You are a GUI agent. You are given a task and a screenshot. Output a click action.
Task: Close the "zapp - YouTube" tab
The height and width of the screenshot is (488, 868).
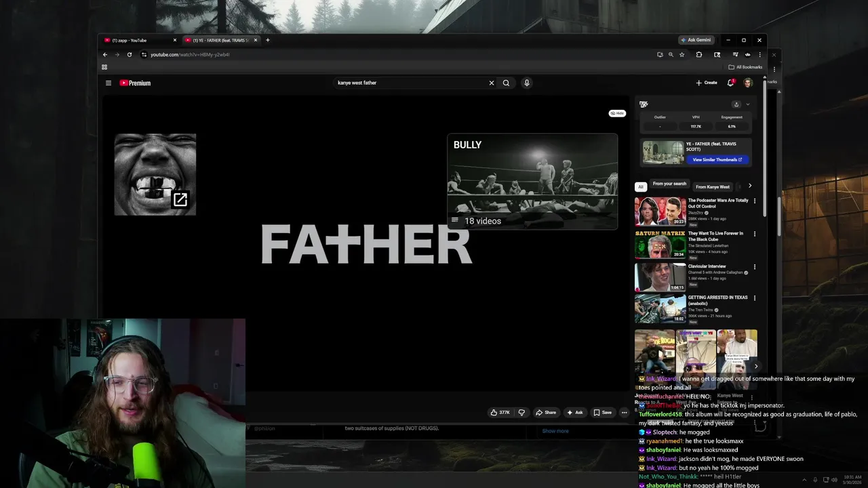[x=174, y=40]
